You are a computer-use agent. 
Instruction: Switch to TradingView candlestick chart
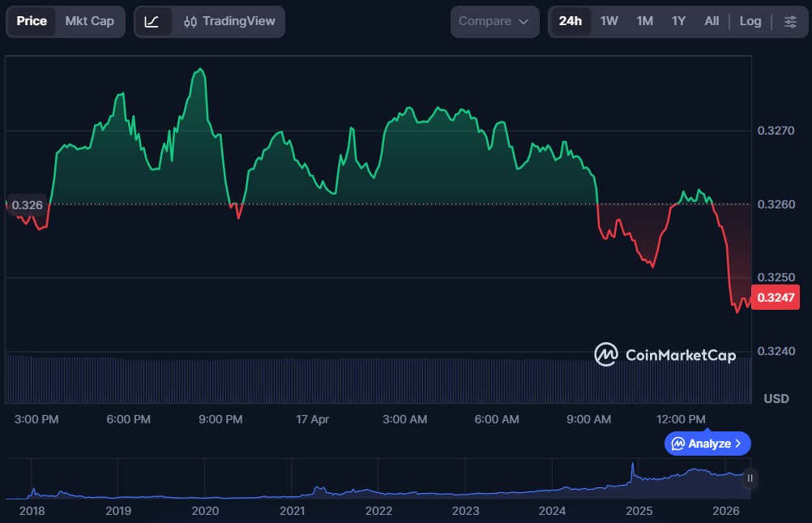[x=229, y=22]
